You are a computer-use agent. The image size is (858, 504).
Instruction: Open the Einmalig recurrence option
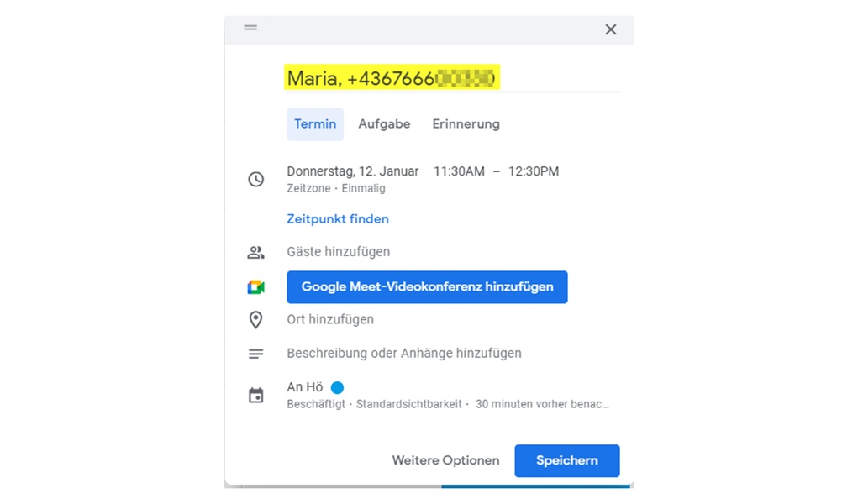(363, 188)
